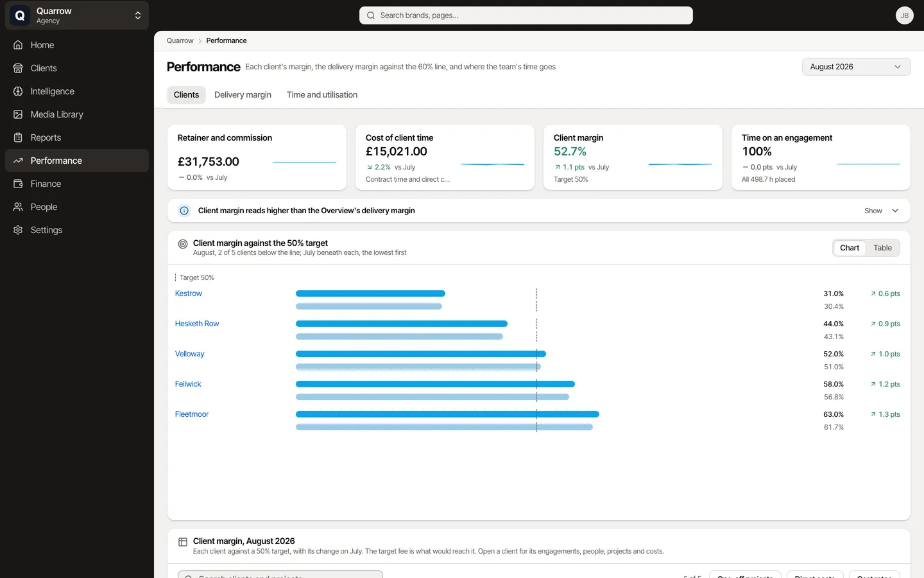The image size is (924, 578).
Task: Click the JB user avatar
Action: coord(905,15)
